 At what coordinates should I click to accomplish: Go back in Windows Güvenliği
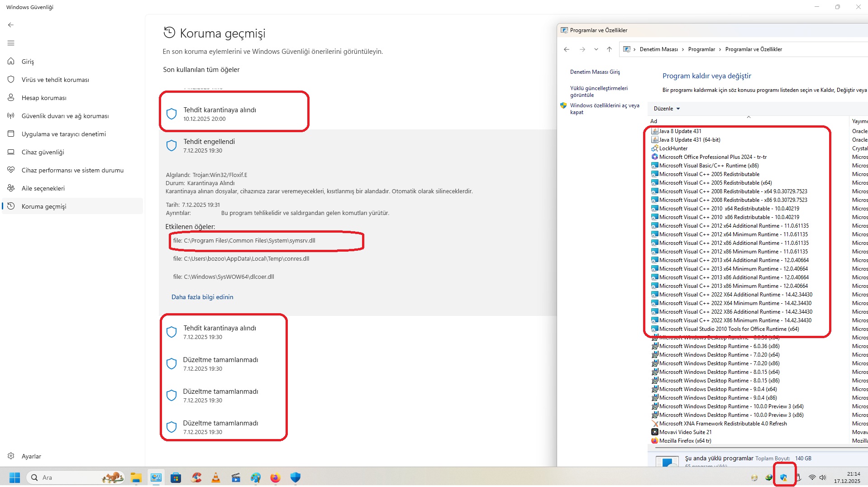click(11, 25)
